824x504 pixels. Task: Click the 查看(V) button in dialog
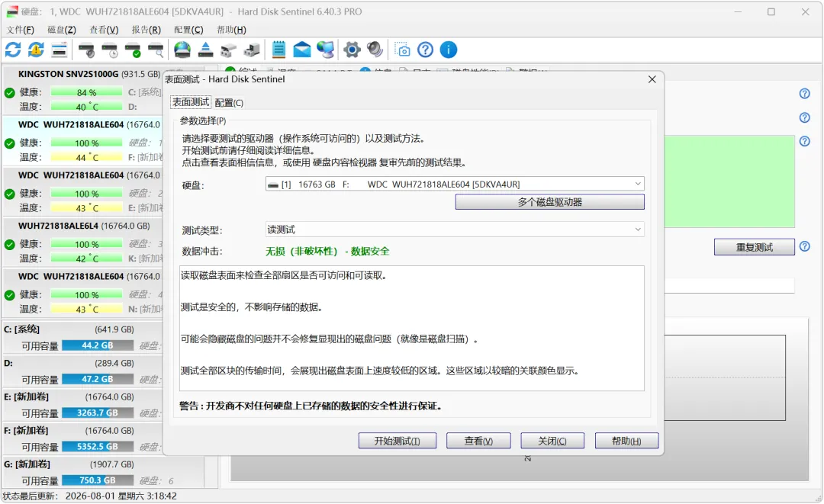[x=478, y=441]
